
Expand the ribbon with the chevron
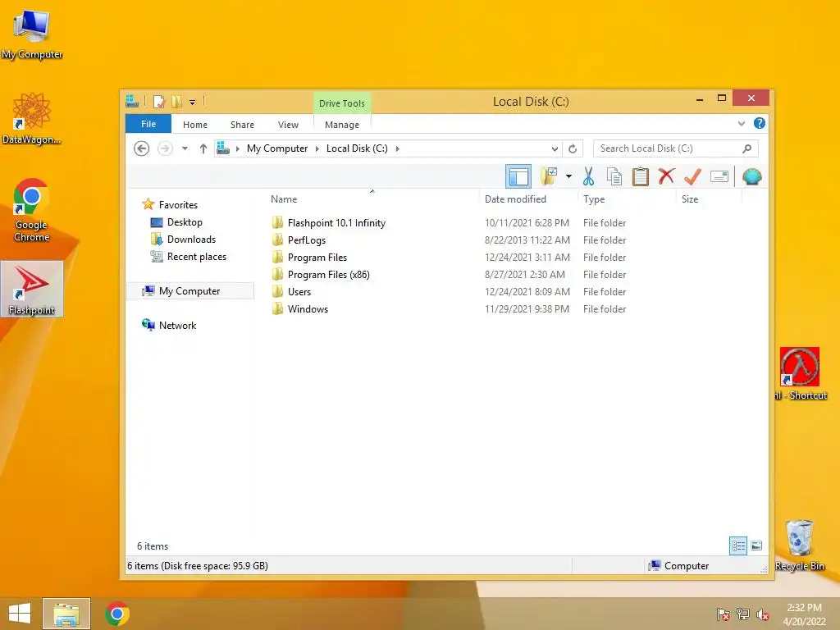tap(742, 124)
